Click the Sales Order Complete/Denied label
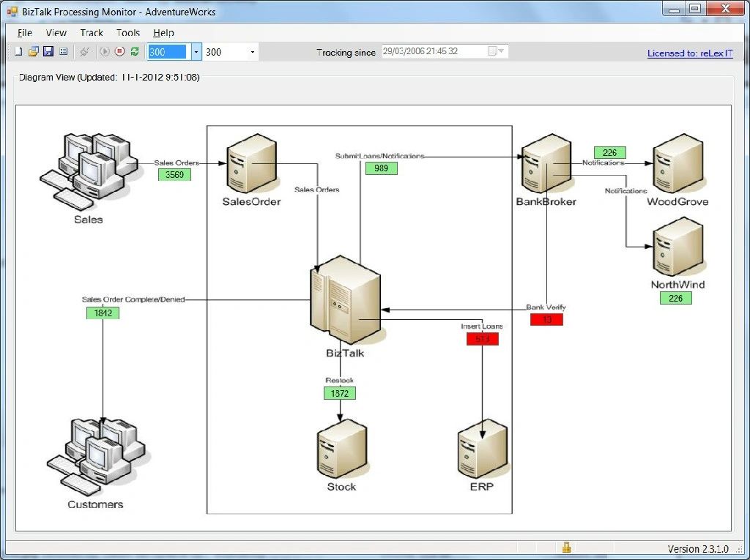 (133, 299)
